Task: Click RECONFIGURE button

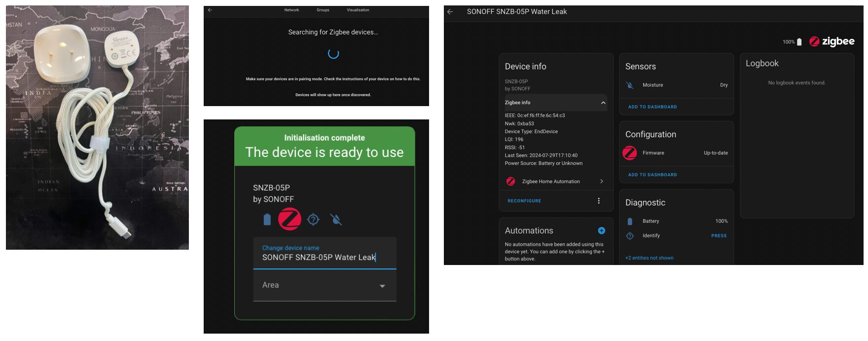Action: point(524,201)
